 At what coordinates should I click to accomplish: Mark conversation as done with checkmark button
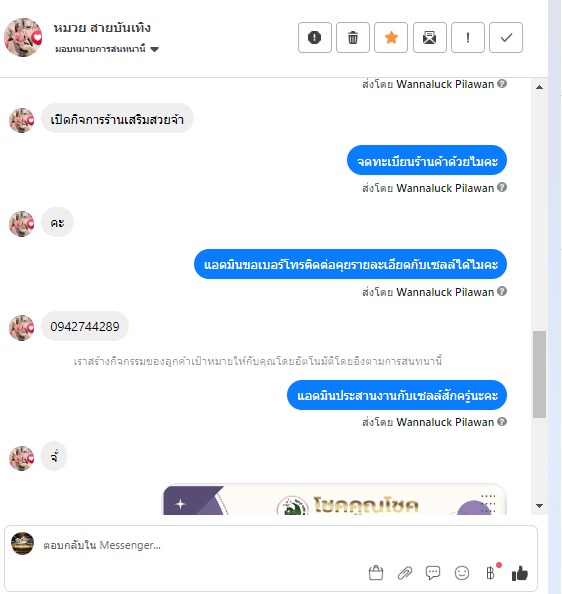(x=506, y=38)
